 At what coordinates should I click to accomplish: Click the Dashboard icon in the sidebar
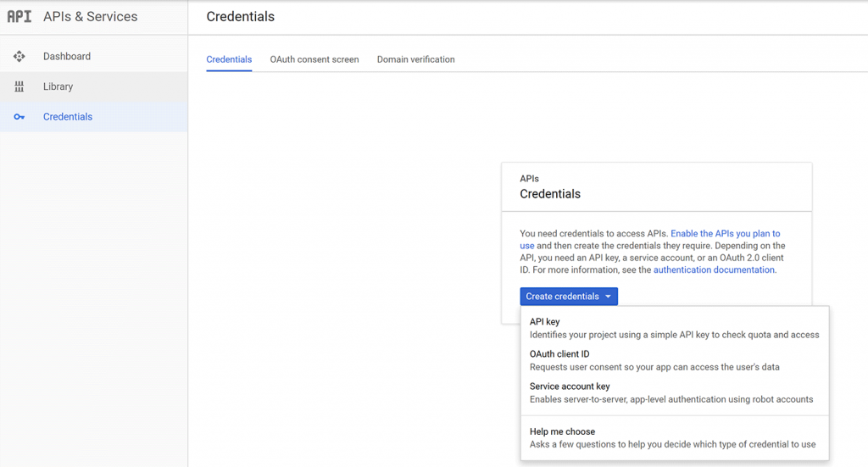pos(19,57)
